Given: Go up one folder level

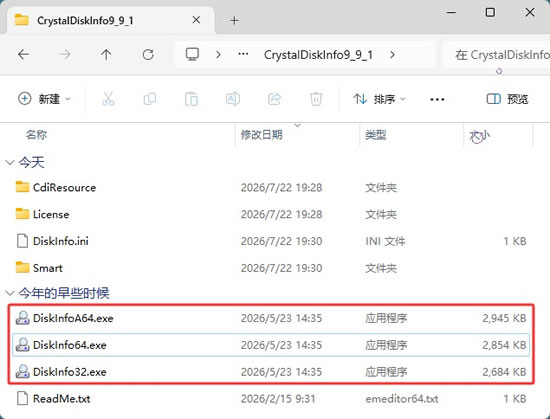Looking at the screenshot, I should [106, 54].
